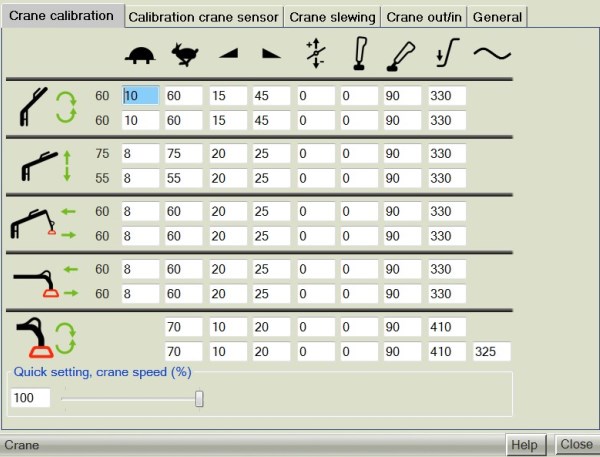Click the tilted joystick lever icon
Viewport: 600px width, 457px height.
click(402, 56)
